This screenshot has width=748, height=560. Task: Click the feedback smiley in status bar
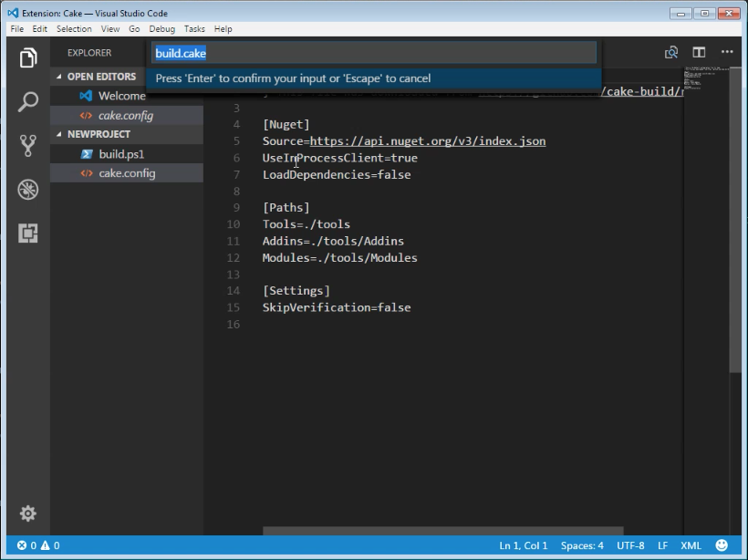pyautogui.click(x=722, y=545)
